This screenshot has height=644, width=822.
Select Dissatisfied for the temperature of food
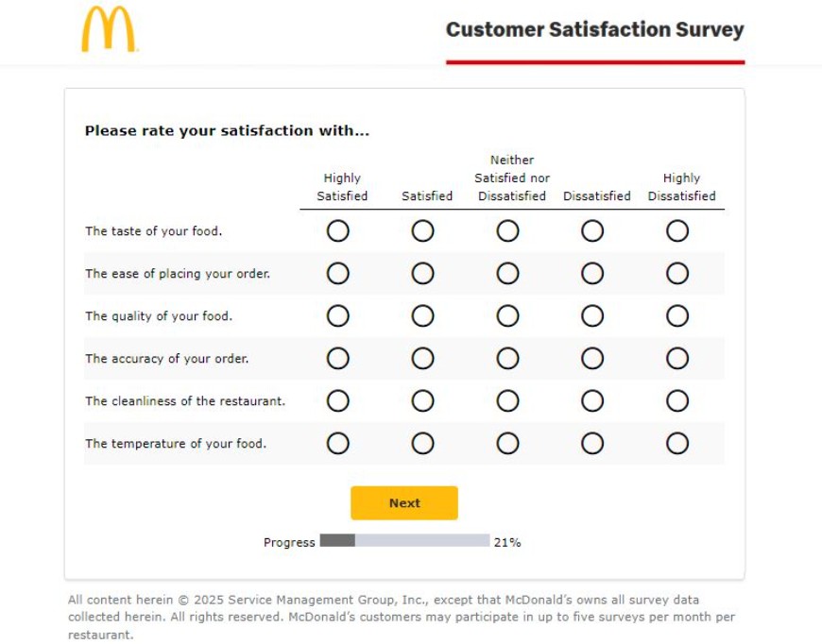click(x=594, y=443)
